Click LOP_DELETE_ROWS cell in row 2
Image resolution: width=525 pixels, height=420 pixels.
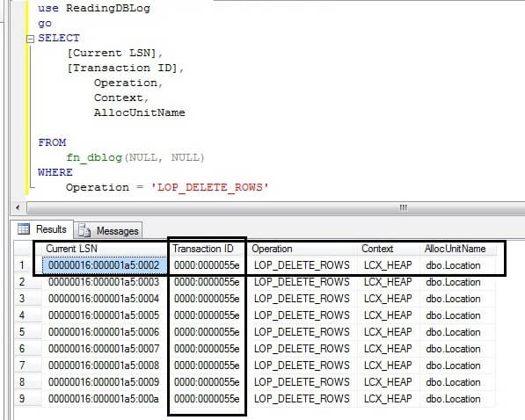pyautogui.click(x=302, y=282)
